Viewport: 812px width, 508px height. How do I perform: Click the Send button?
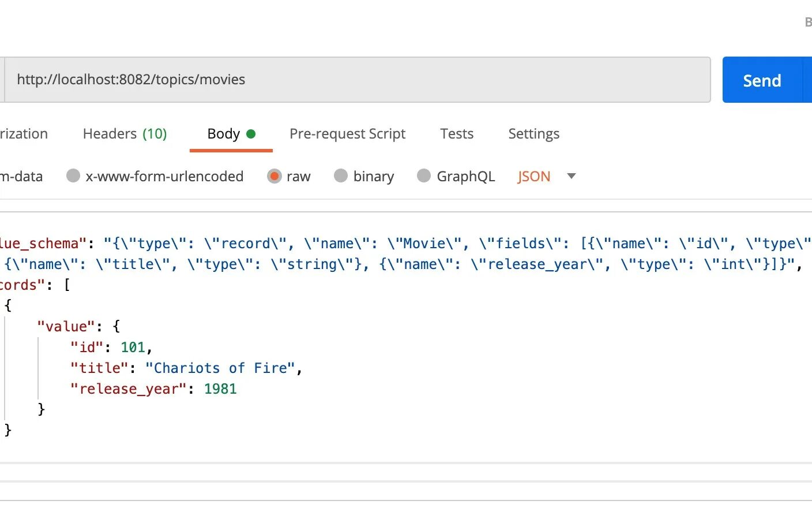[761, 80]
